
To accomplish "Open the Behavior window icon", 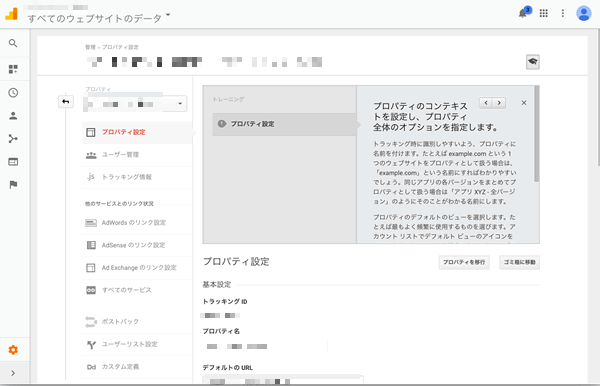I will [x=13, y=162].
